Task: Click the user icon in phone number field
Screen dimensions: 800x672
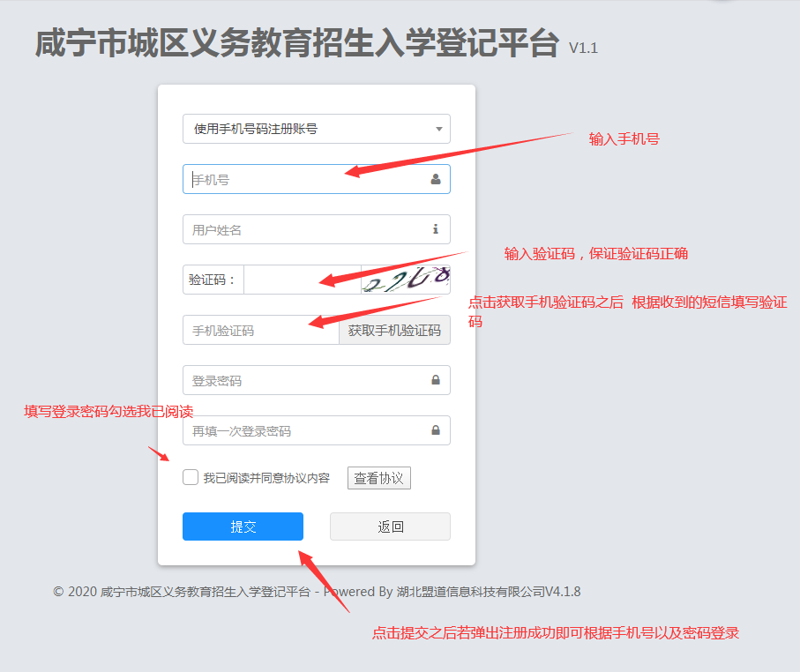Action: coord(435,179)
